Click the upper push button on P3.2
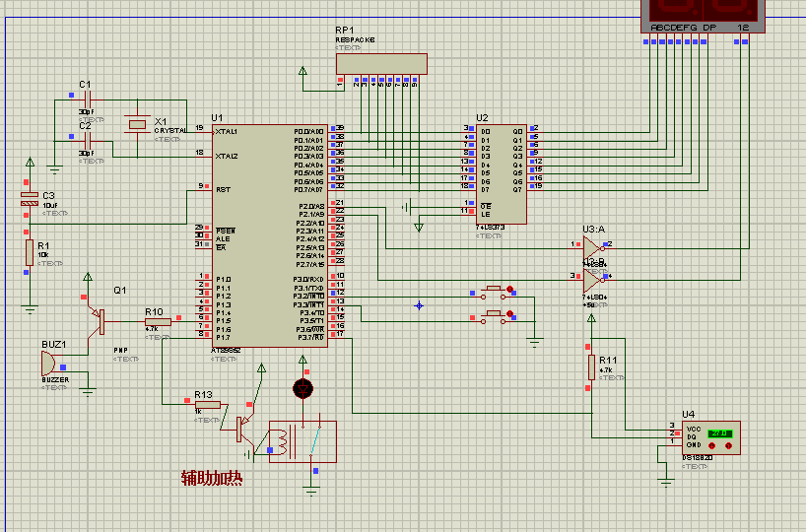806x532 pixels. (x=494, y=293)
